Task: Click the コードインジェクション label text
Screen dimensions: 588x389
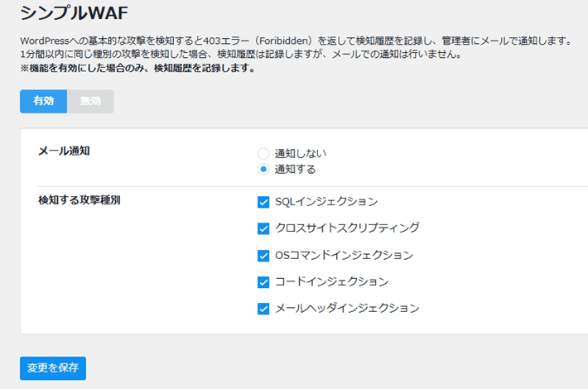Action: [x=331, y=282]
